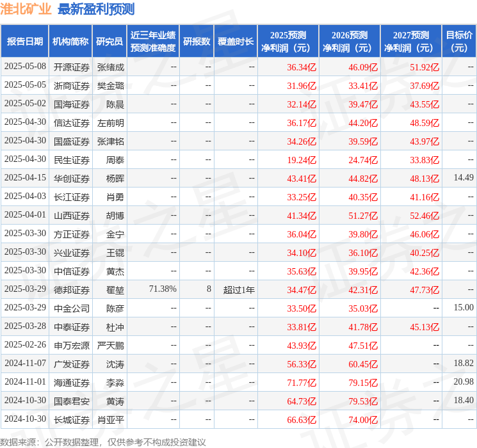Select the 研究员 column header
The width and height of the screenshot is (477, 448).
(109, 41)
